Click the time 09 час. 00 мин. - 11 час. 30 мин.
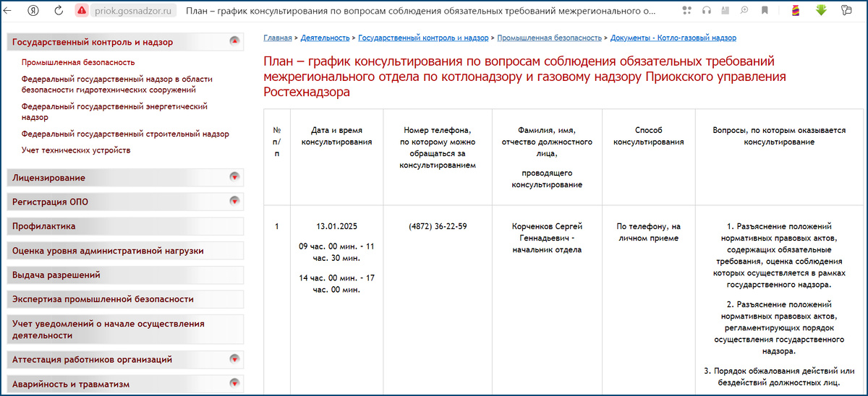The height and width of the screenshot is (396, 868). (336, 252)
